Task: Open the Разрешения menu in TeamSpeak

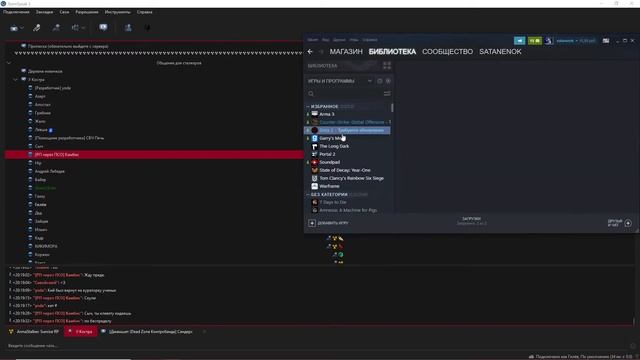Action: pos(87,12)
